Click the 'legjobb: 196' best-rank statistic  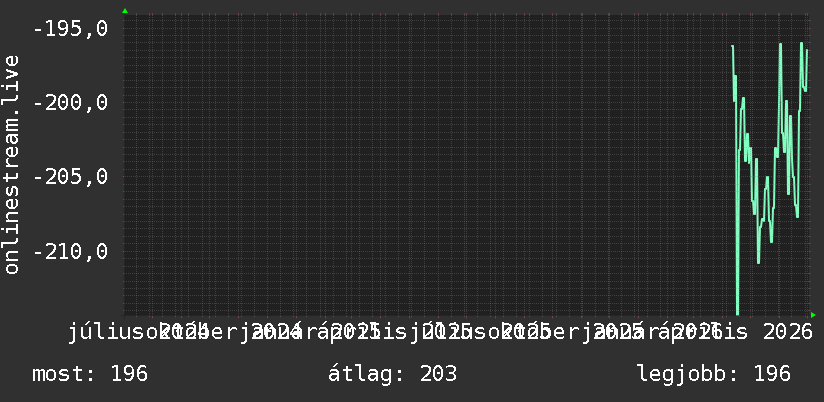pos(714,374)
